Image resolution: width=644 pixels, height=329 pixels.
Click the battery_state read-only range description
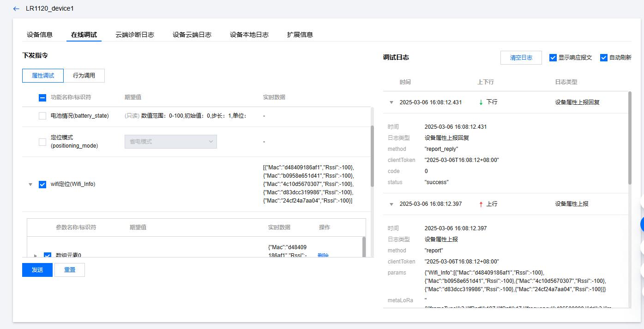click(186, 116)
